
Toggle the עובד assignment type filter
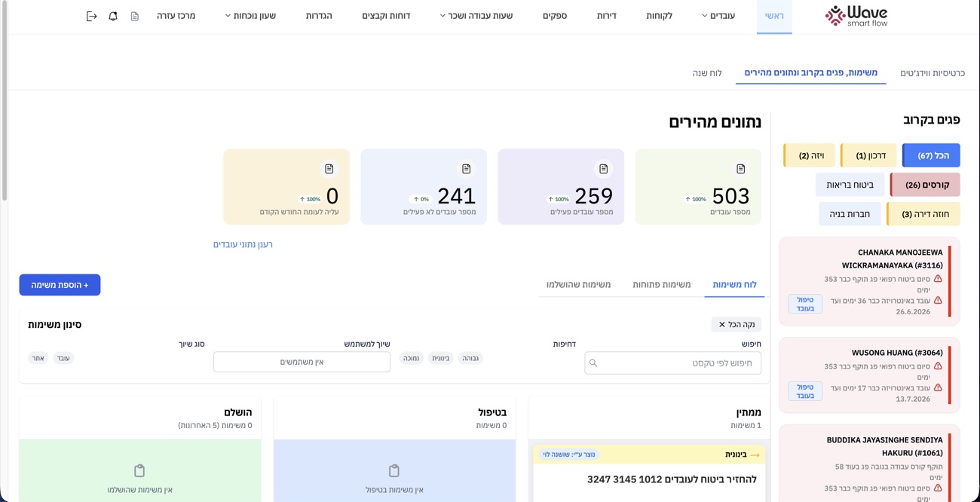point(63,358)
